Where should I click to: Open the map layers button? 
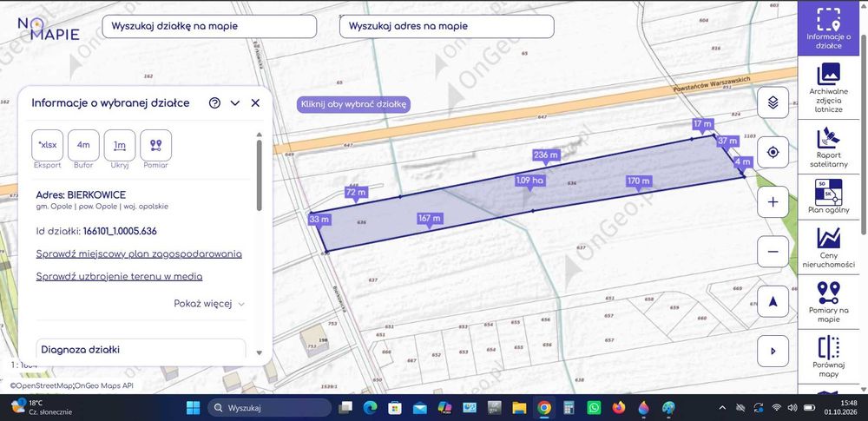[x=773, y=102]
